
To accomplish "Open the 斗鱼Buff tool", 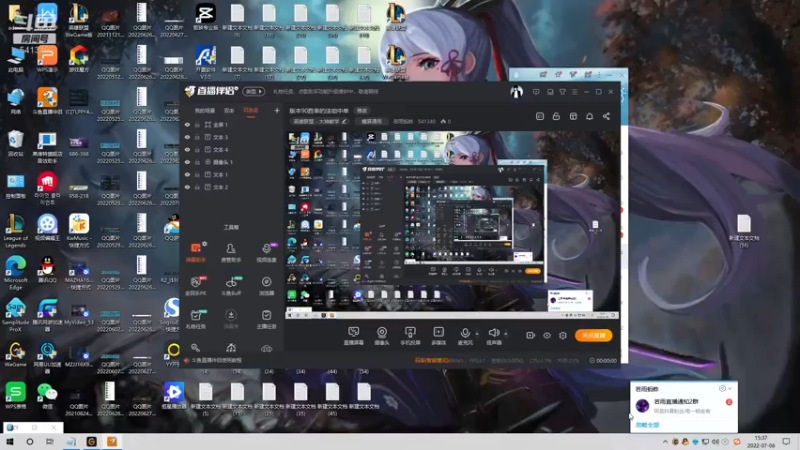I will pos(231,286).
